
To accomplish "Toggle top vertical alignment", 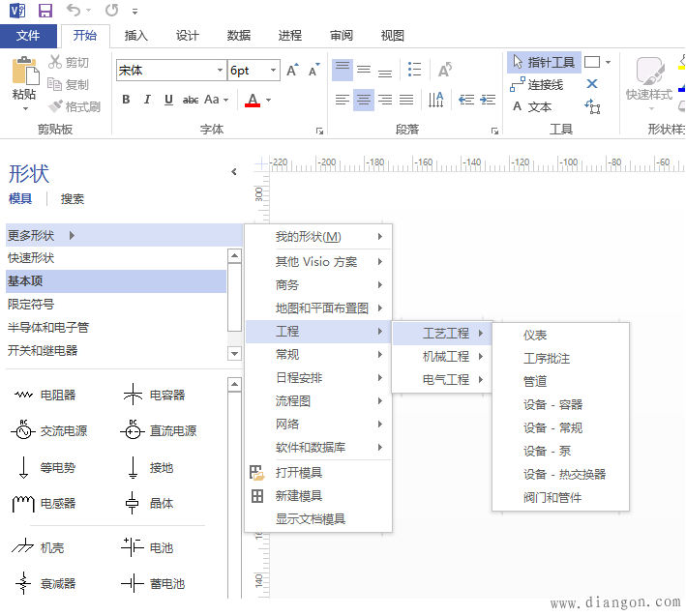I will (x=343, y=70).
